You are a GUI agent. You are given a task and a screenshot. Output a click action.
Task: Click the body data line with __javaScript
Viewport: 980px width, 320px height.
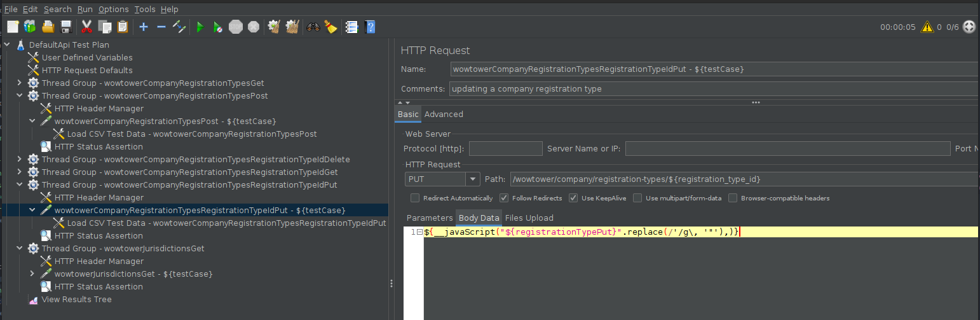[702, 232]
